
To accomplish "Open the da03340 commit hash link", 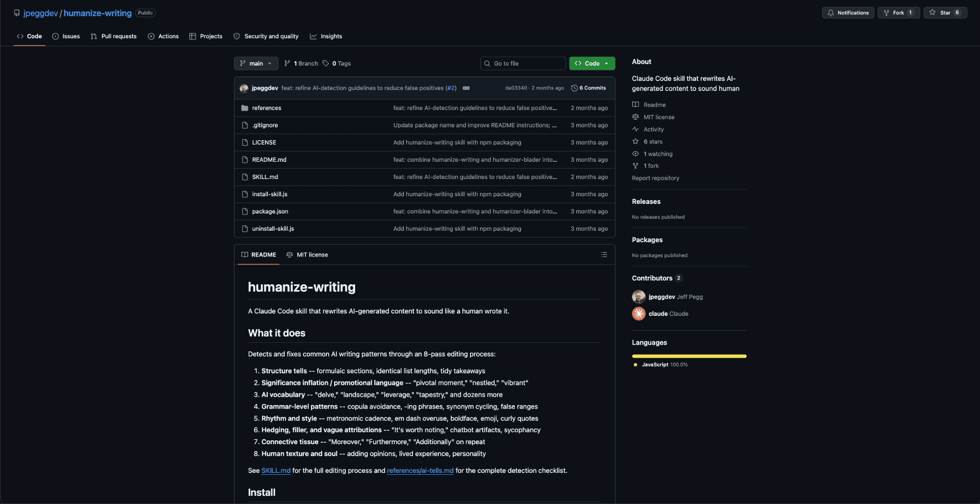I will point(516,88).
